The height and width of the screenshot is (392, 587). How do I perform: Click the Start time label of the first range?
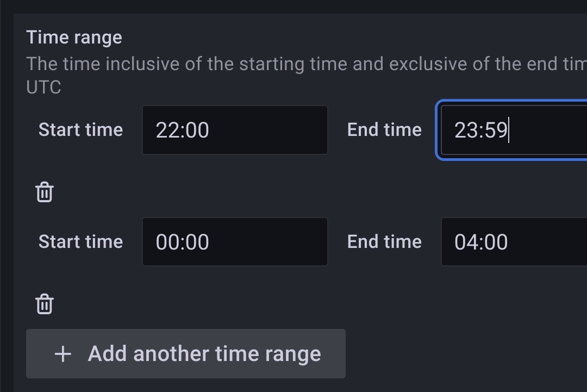80,130
